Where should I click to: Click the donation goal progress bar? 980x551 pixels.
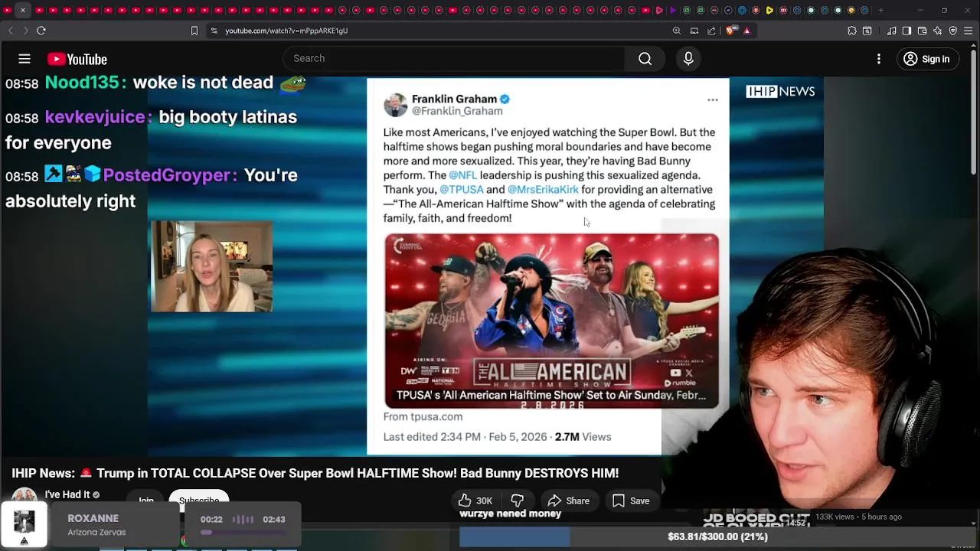pyautogui.click(x=717, y=536)
